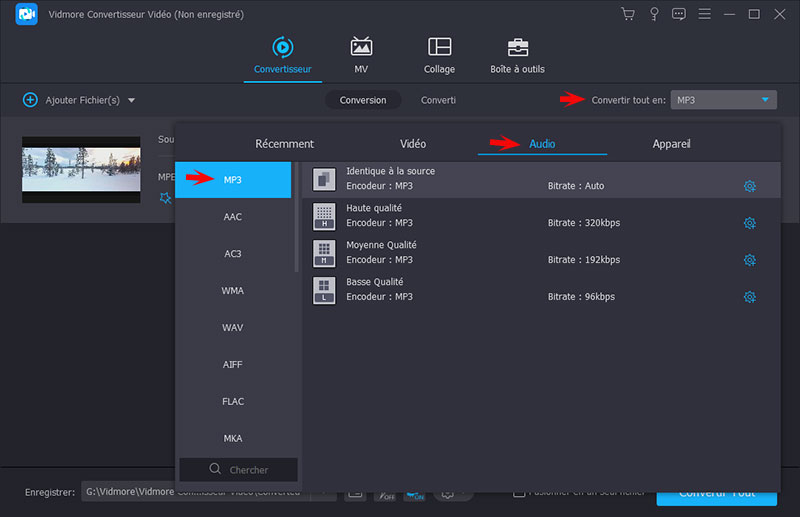800x517 pixels.
Task: Open settings gear for Basse Qualité
Action: (x=749, y=297)
